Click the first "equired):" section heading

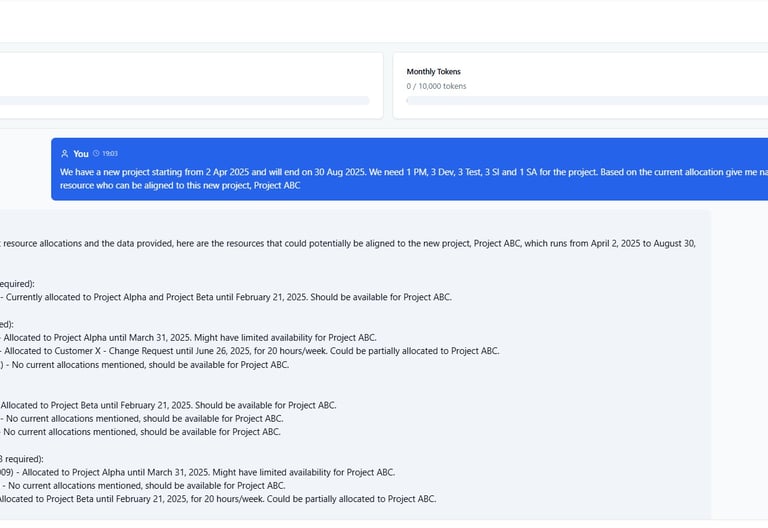pos(17,284)
